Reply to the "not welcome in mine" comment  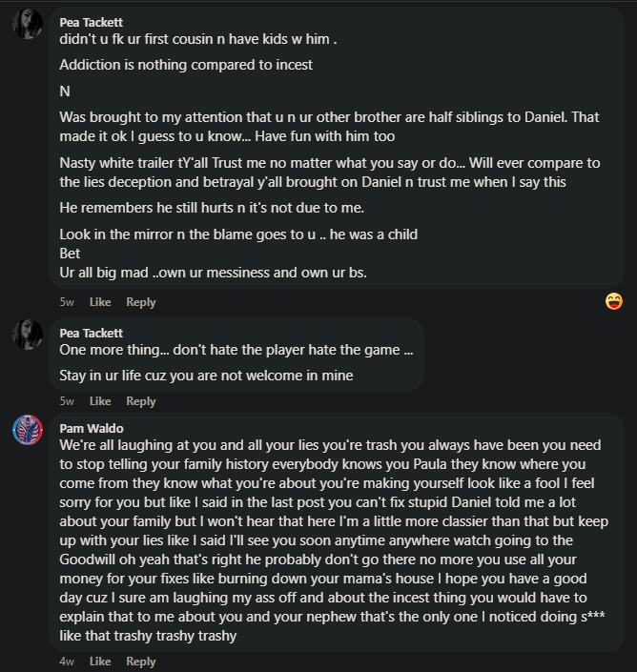(x=141, y=401)
